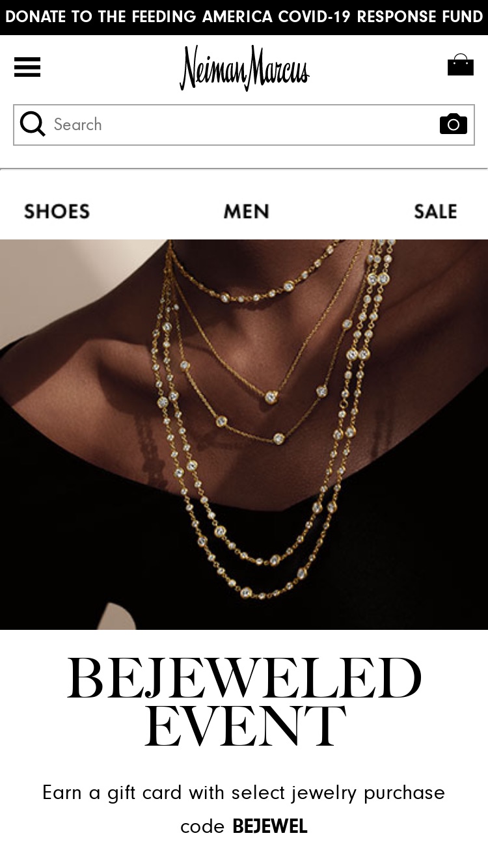This screenshot has height=868, width=488.
Task: Click the BEJEWEL promo code
Action: (269, 826)
